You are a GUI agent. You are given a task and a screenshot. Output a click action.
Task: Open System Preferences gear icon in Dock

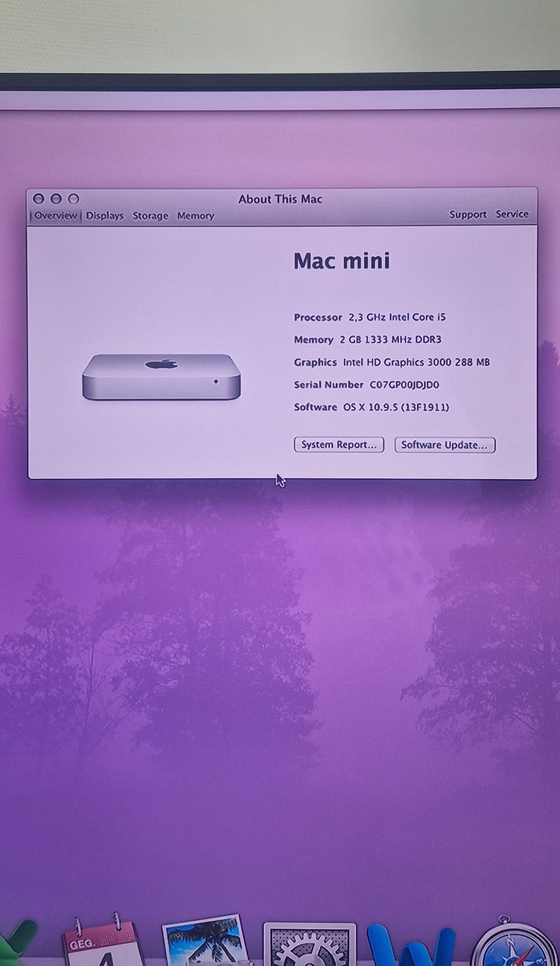pos(310,944)
